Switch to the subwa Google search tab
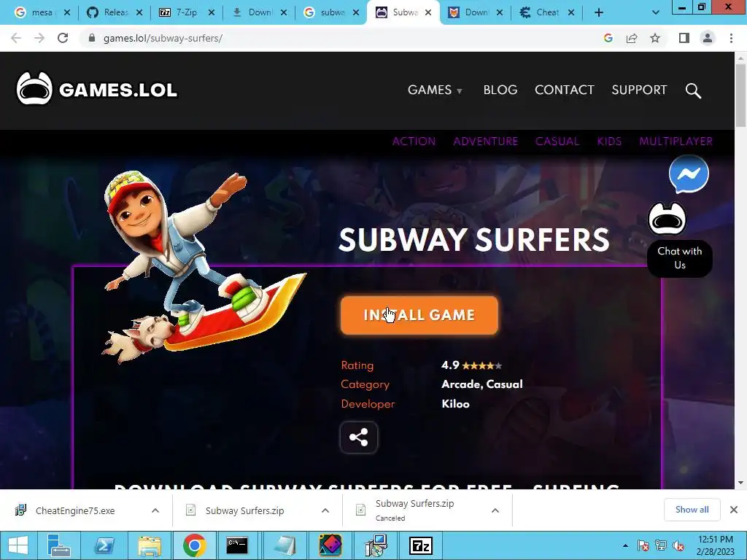This screenshot has height=560, width=747. coord(330,13)
